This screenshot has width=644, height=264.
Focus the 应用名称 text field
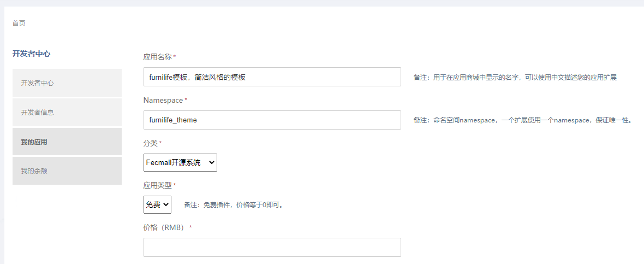click(x=272, y=77)
